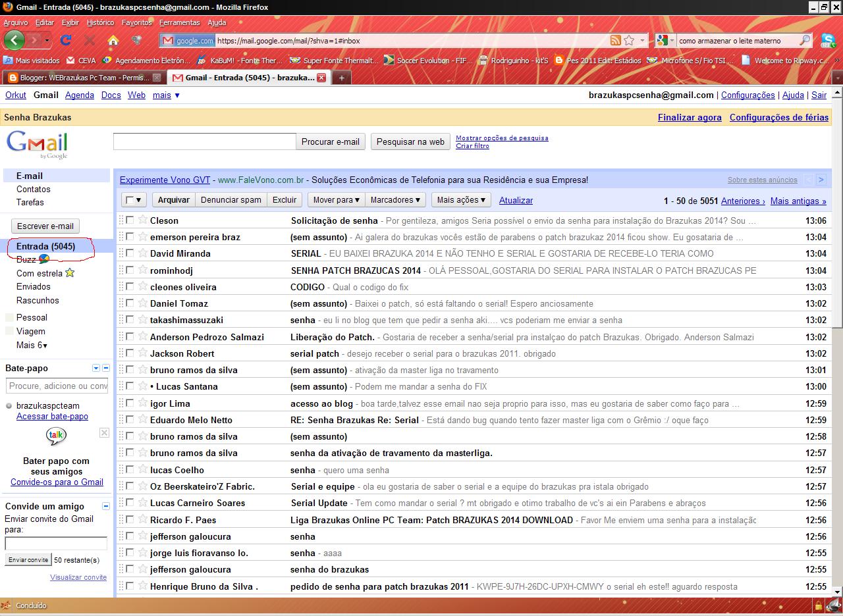This screenshot has height=616, width=843.
Task: Click Escrever e-mail button
Action: tap(45, 226)
